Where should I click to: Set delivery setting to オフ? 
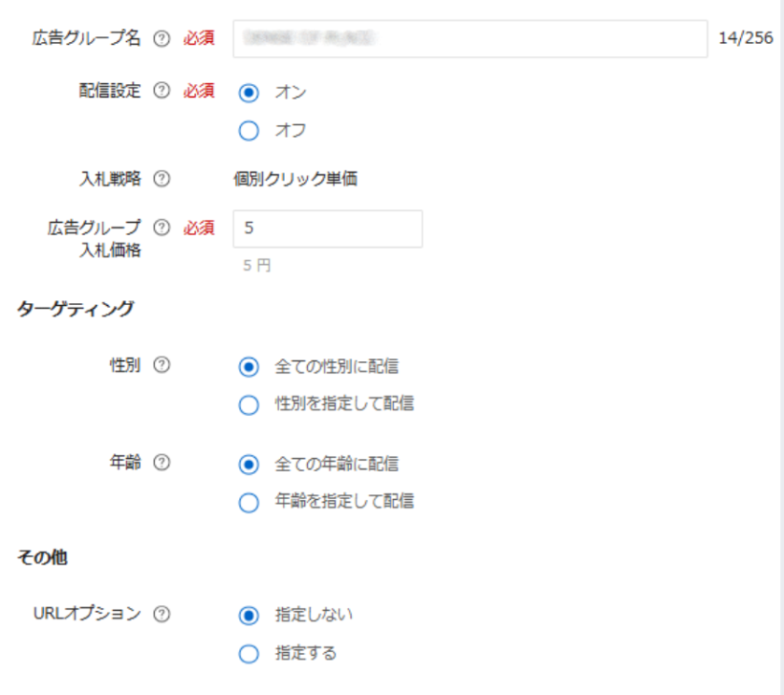[x=248, y=131]
